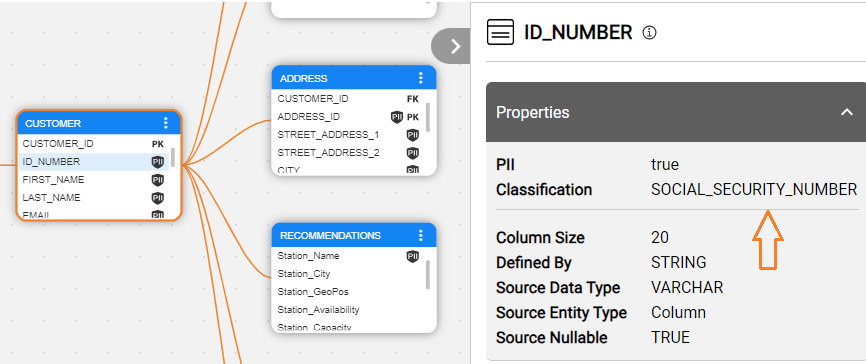Collapse the Properties section chevron

tap(846, 112)
